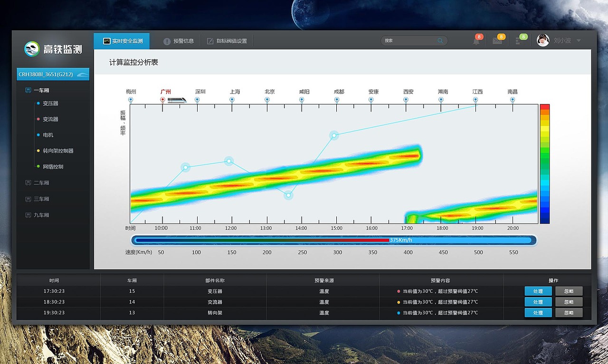Click the 交流器 component name cell
This screenshot has height=364, width=608.
tap(215, 302)
